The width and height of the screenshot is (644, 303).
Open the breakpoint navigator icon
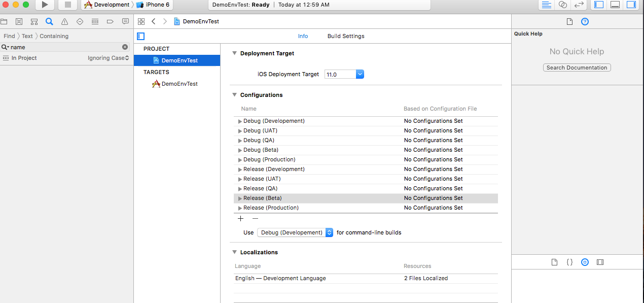click(110, 21)
